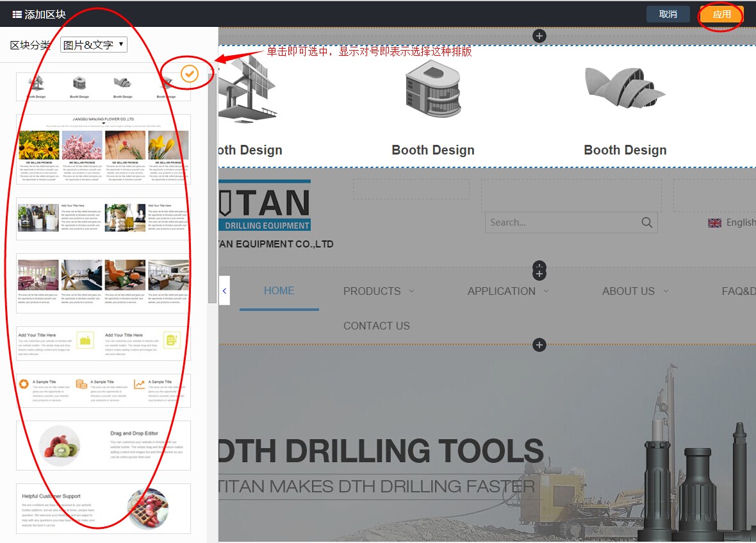The width and height of the screenshot is (756, 543).
Task: Click the UK flag language icon
Action: click(x=714, y=222)
